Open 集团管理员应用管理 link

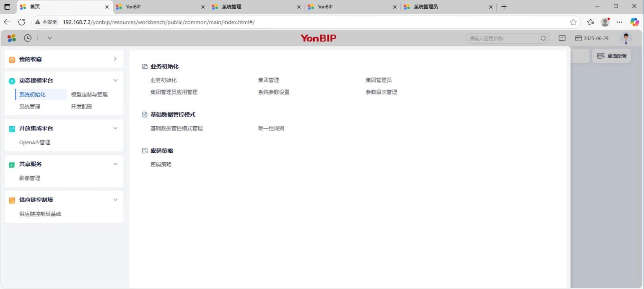[x=174, y=92]
